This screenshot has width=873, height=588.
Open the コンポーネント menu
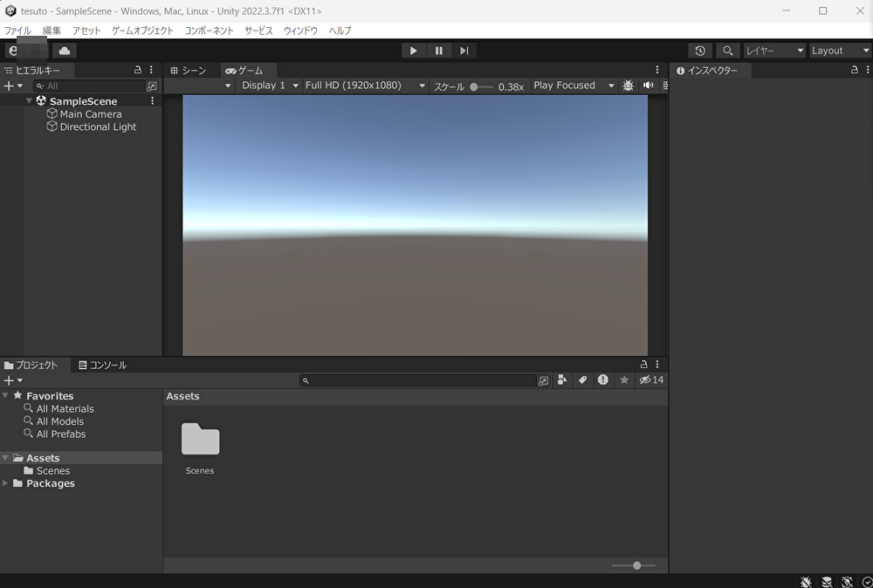209,31
